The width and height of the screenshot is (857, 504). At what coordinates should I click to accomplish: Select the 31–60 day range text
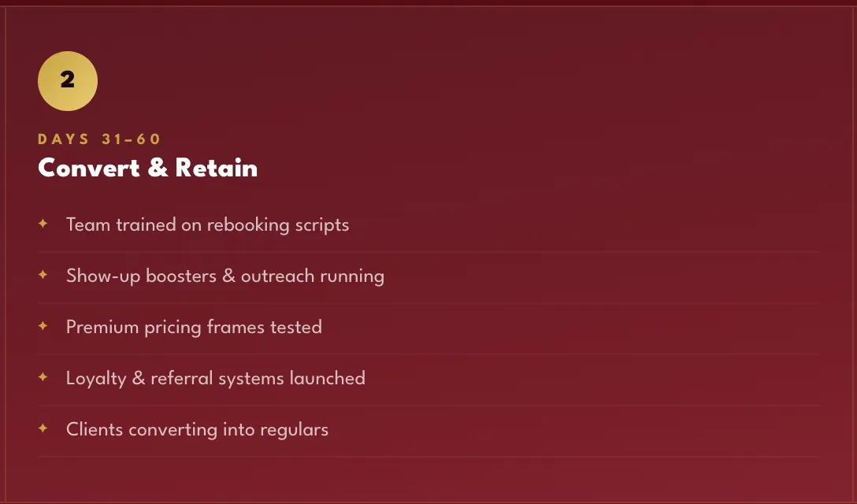(x=132, y=139)
